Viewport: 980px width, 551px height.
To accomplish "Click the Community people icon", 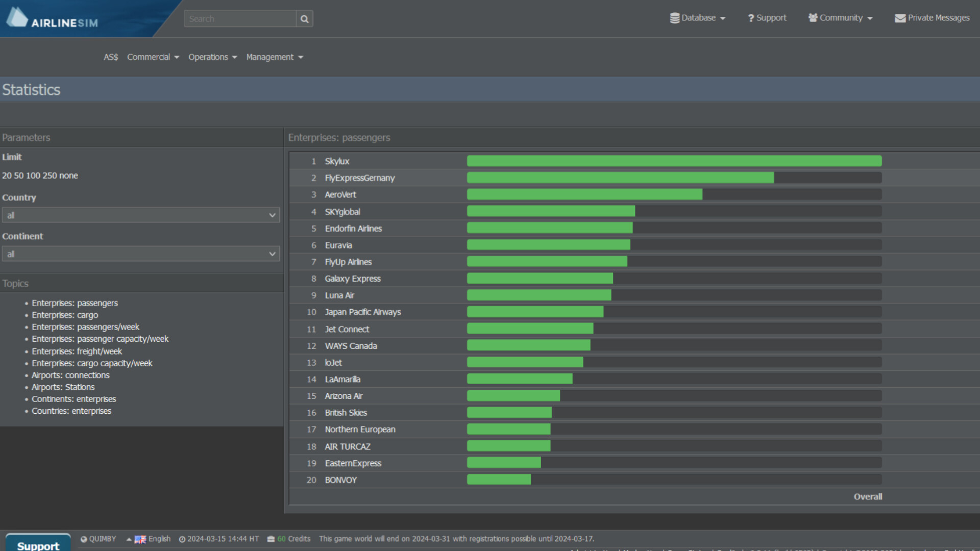I will [x=813, y=17].
